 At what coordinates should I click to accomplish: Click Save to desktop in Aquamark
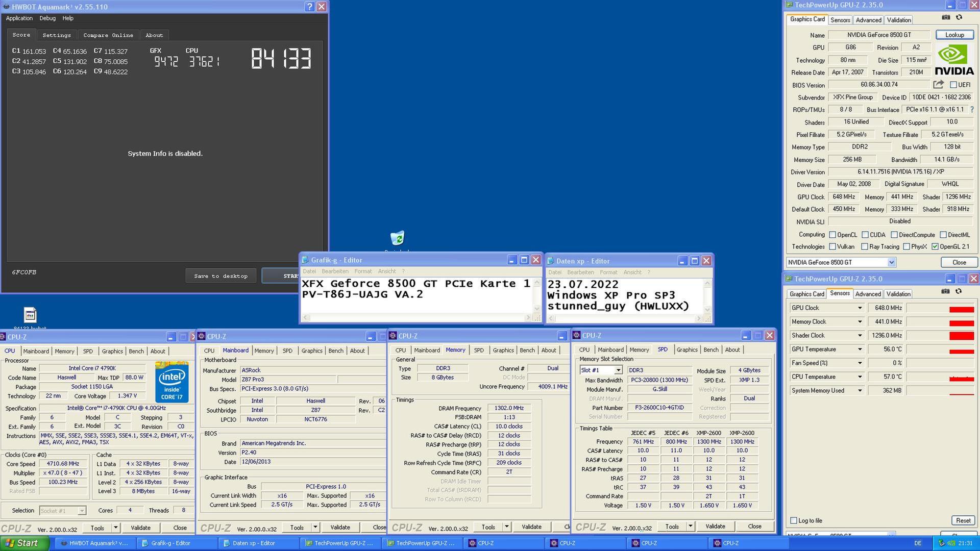[220, 276]
